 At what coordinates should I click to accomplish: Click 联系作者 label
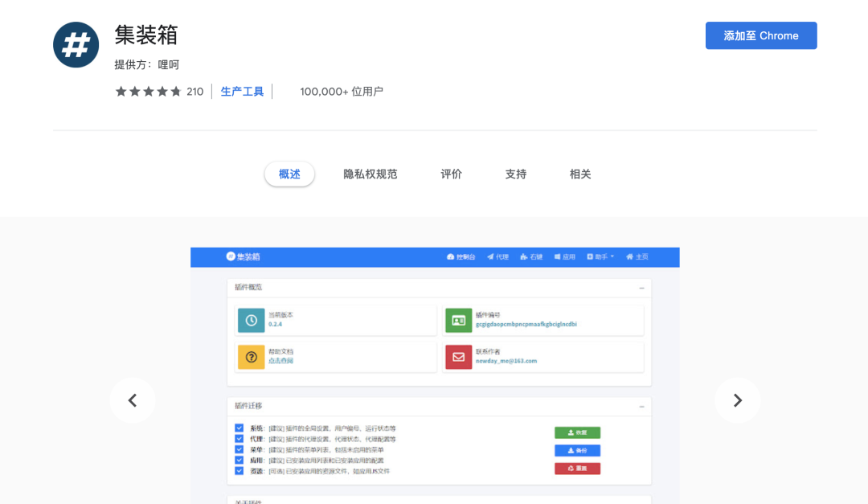488,352
